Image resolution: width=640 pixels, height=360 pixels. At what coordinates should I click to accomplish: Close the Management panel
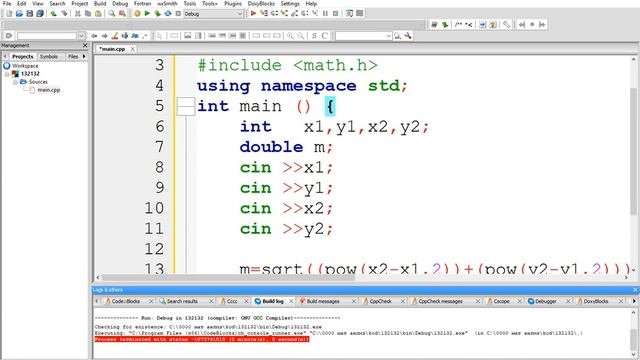[x=85, y=45]
